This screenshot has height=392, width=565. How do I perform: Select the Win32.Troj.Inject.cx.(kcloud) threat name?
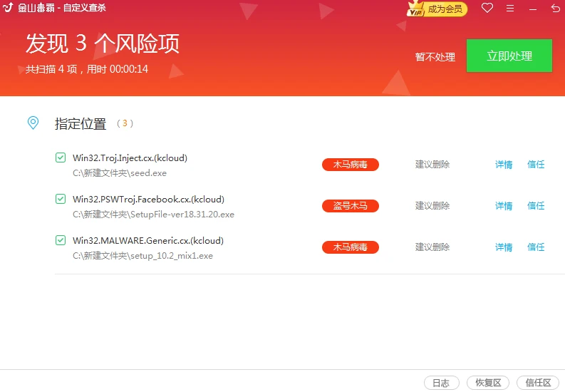130,158
